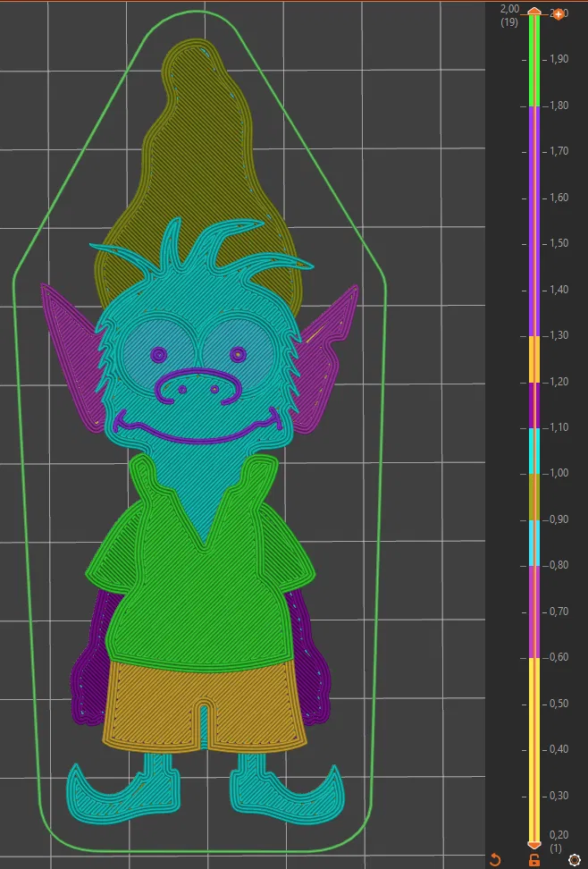
Task: Click the olive segment of the layer slider
Action: pos(534,497)
